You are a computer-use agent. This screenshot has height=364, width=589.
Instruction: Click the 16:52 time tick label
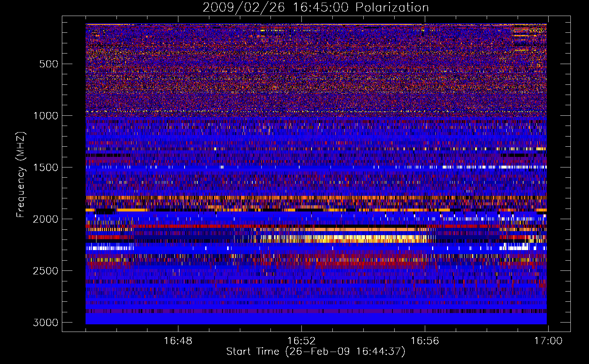coord(301,341)
